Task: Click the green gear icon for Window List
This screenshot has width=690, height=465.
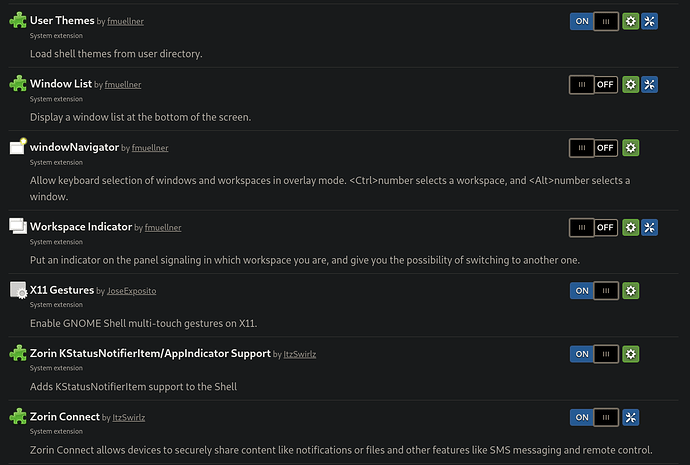Action: pyautogui.click(x=630, y=85)
